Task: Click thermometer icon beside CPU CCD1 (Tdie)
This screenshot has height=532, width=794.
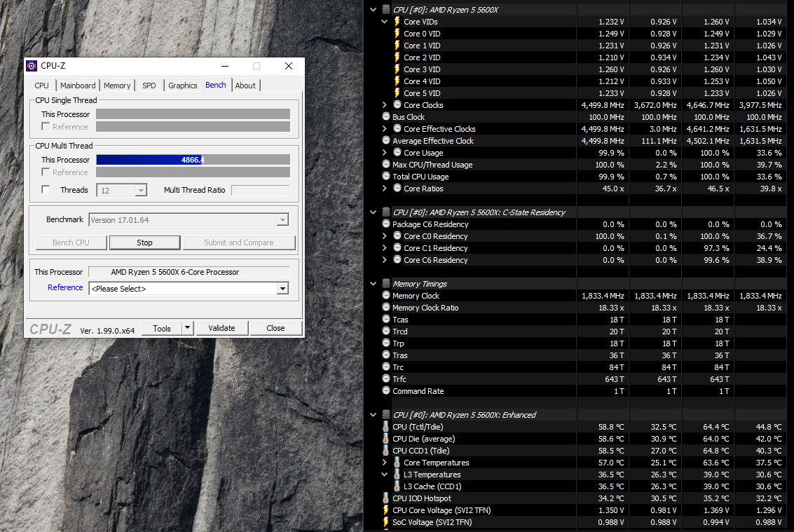Action: point(386,451)
